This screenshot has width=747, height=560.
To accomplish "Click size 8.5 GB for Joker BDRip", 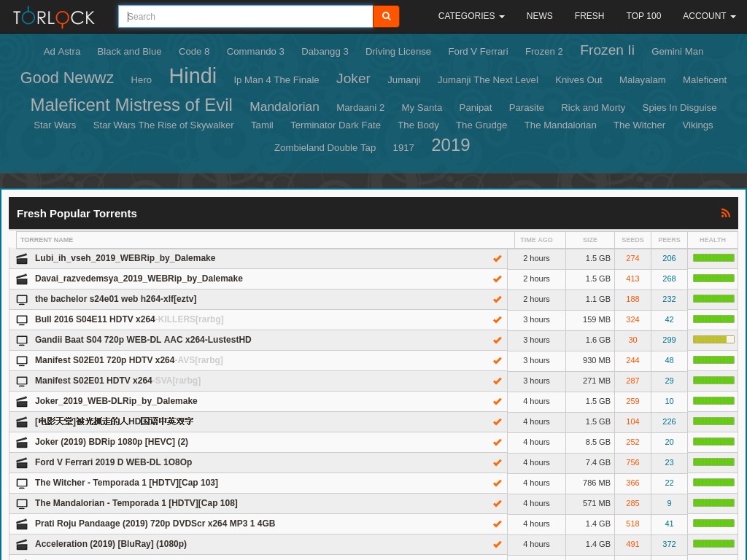I will click(597, 442).
